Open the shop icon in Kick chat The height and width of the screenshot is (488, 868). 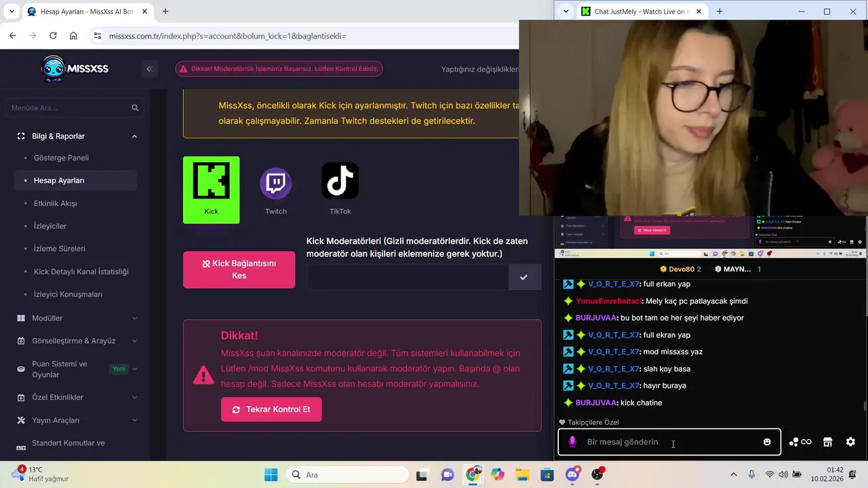coord(827,442)
